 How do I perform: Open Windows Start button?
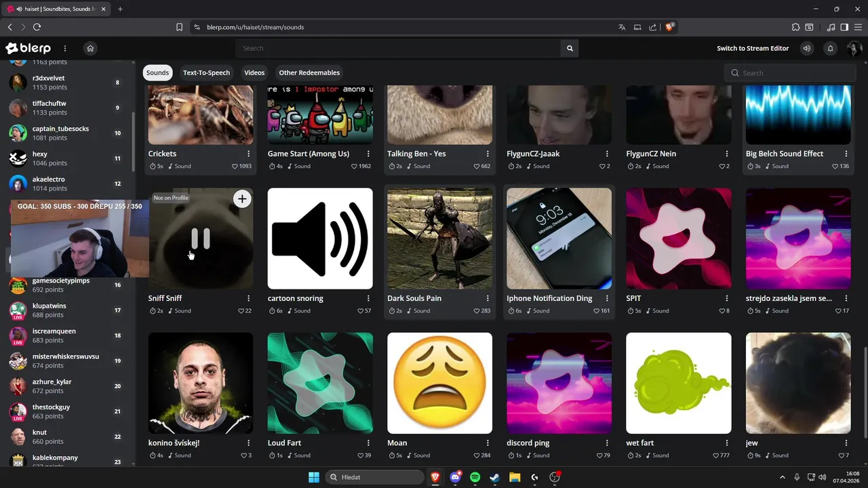[x=314, y=477]
